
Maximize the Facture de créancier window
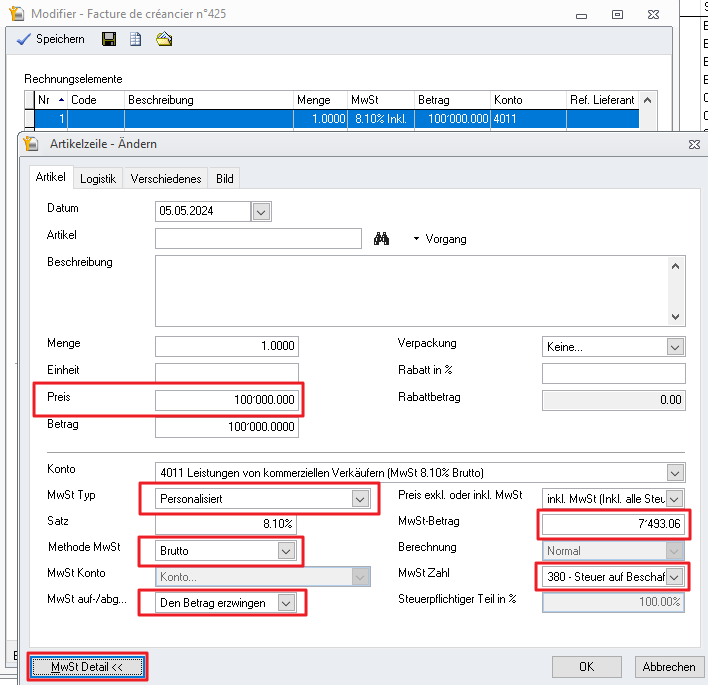tap(617, 15)
